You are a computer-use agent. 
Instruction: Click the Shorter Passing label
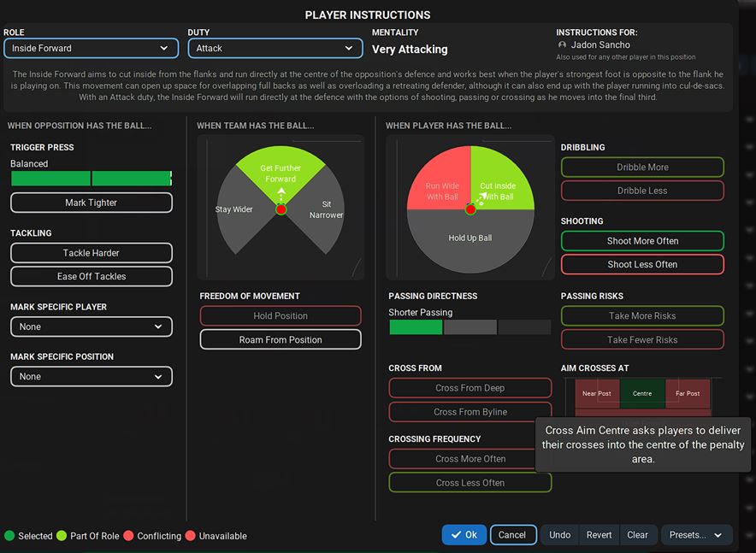click(421, 313)
